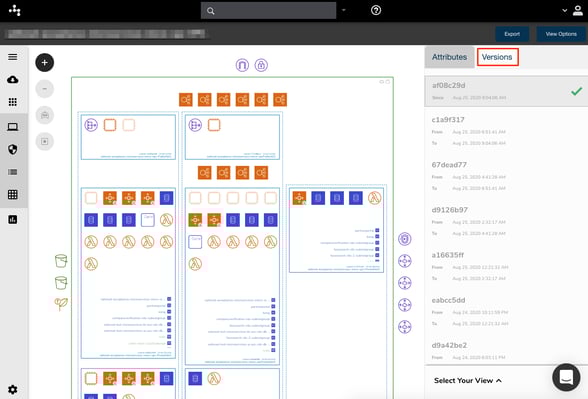Screen dimensions: 588x399
Task: Zoom out with the minus button
Action: [45, 89]
